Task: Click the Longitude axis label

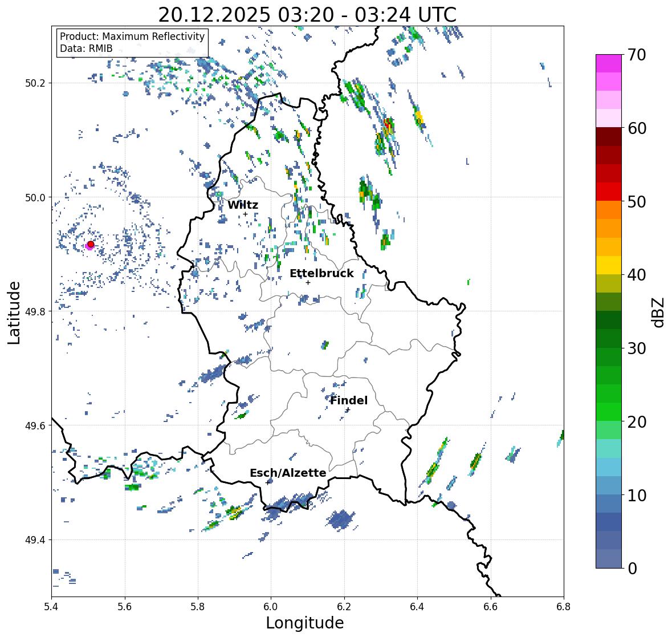Action: (x=305, y=623)
